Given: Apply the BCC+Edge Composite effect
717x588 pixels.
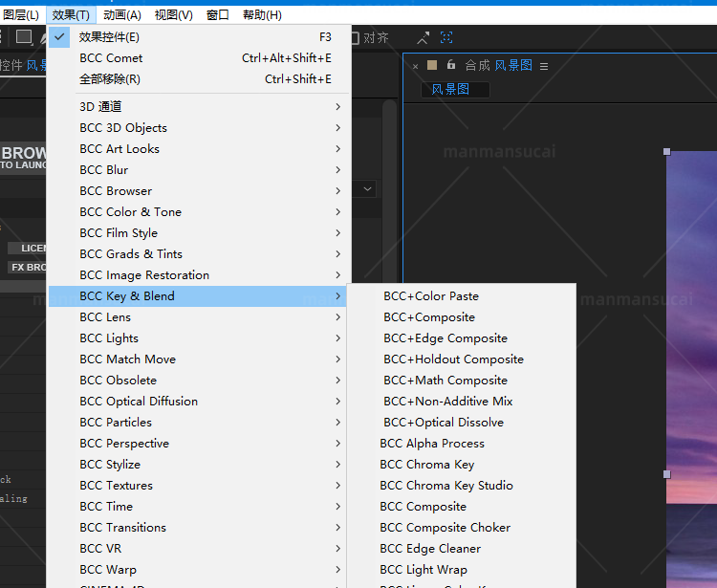Looking at the screenshot, I should click(462, 338).
